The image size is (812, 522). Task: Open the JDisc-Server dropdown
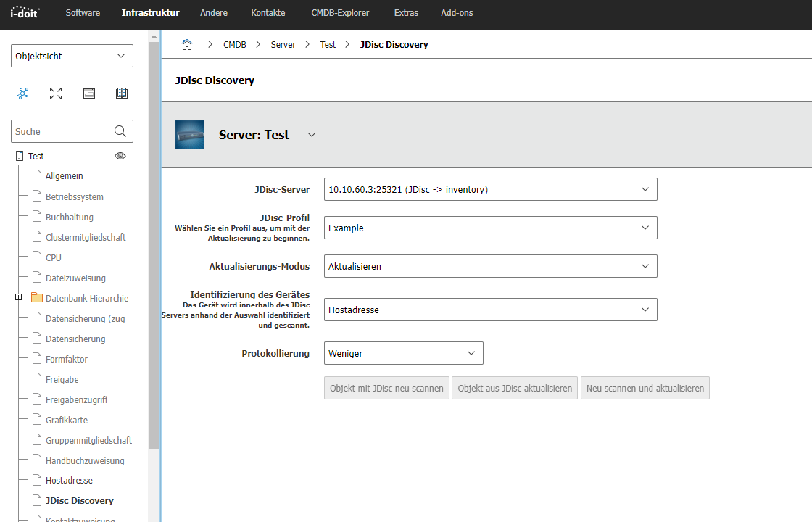[490, 189]
